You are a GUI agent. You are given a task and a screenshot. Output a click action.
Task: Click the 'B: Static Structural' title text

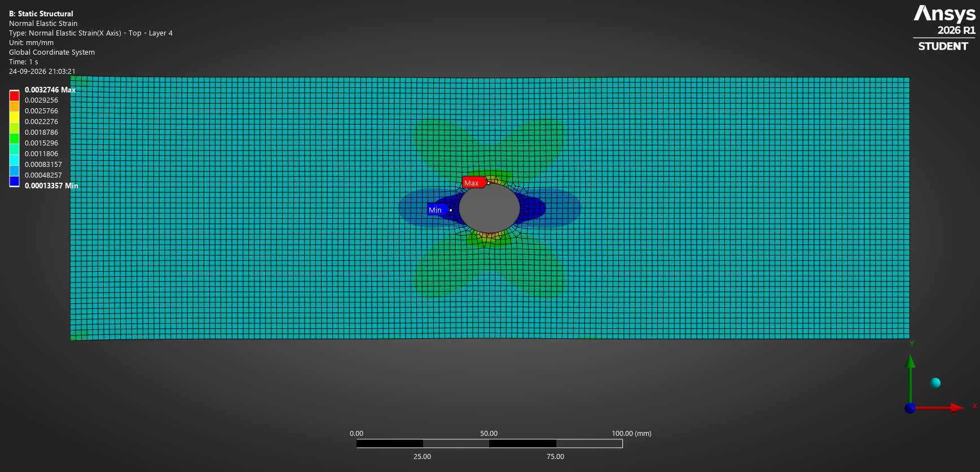coord(41,14)
